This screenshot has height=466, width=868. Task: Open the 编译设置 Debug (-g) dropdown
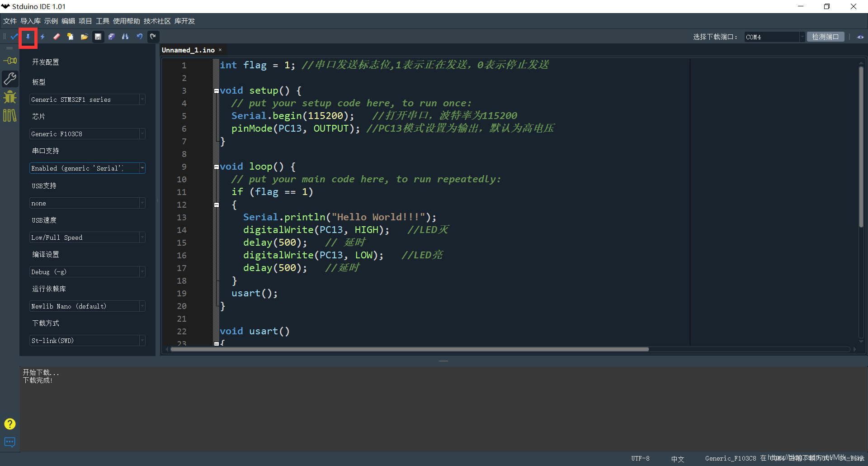pos(87,272)
